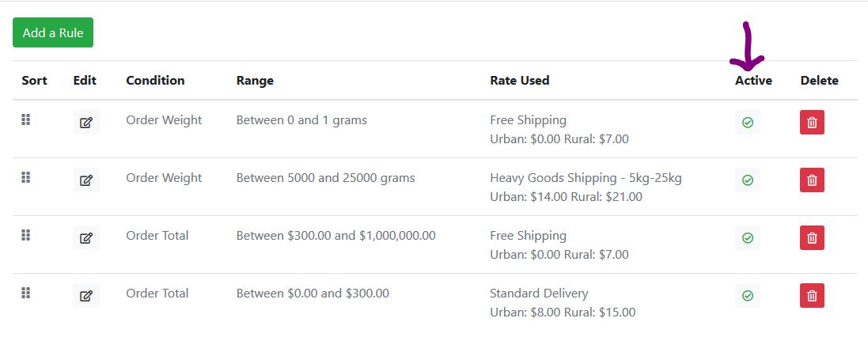
Task: Delete the 0 to 1 grams rule
Action: 812,123
